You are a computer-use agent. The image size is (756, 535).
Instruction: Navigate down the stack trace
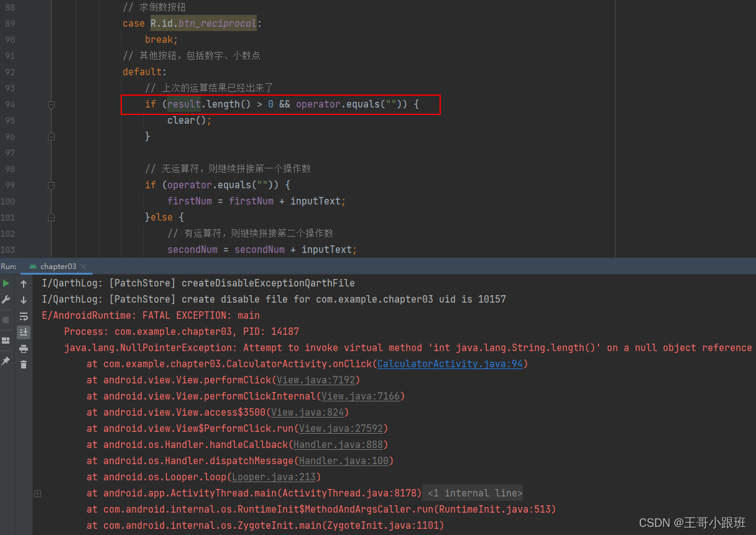coord(23,299)
